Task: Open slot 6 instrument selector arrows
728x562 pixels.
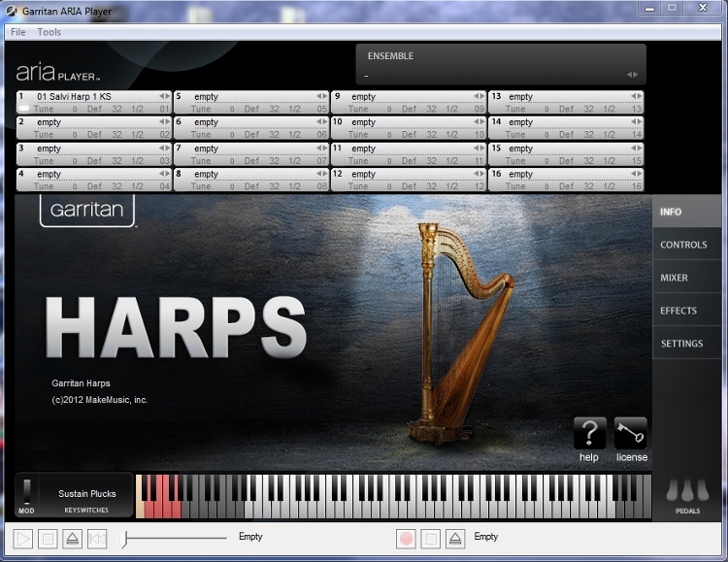Action: pyautogui.click(x=322, y=121)
